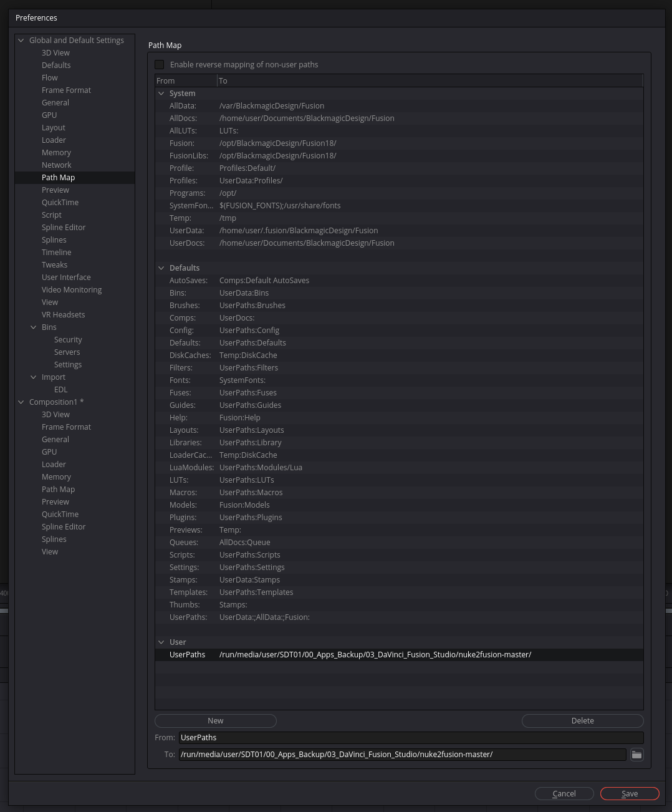Screen dimensions: 672x812
Task: Click the From column header
Action: [x=185, y=81]
